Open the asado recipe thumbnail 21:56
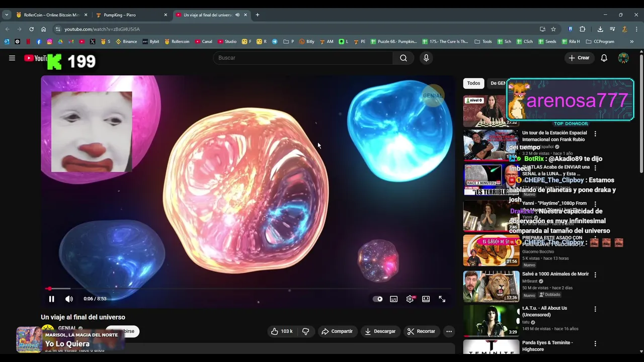 (x=491, y=250)
